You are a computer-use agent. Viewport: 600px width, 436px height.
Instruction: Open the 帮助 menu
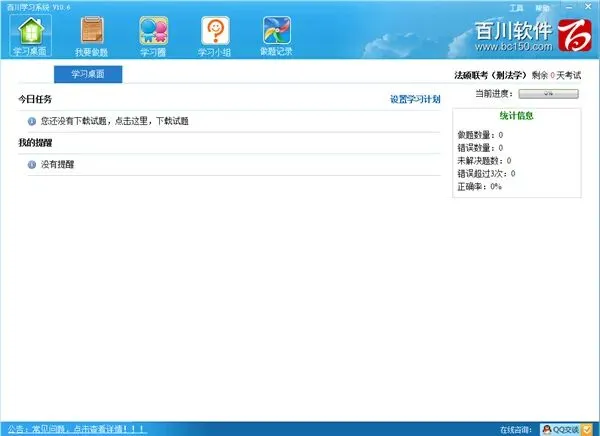tap(542, 8)
